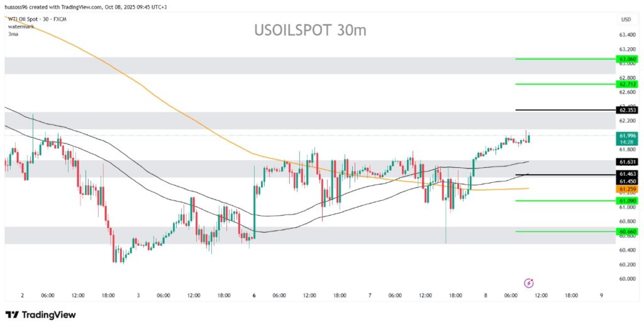The height and width of the screenshot is (328, 644).
Task: Click the current price label 61.996
Action: [x=628, y=135]
